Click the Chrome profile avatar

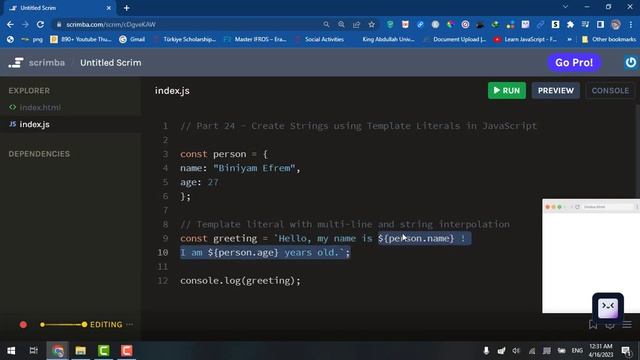[x=616, y=24]
